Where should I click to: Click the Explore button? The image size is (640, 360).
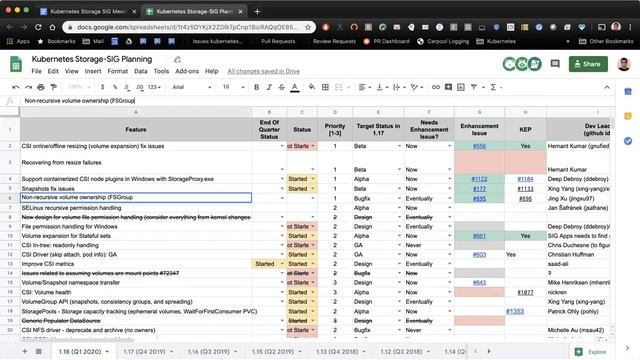tap(590, 352)
